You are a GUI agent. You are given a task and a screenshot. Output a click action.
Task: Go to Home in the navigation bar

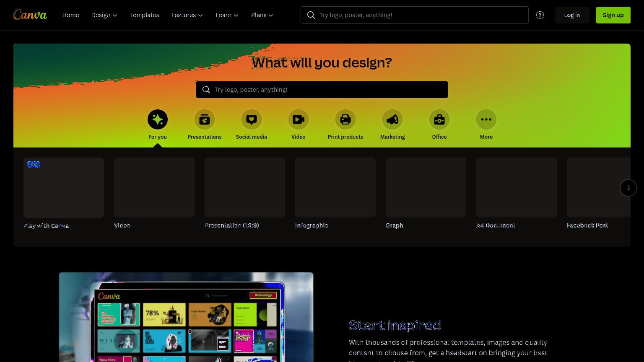(70, 15)
